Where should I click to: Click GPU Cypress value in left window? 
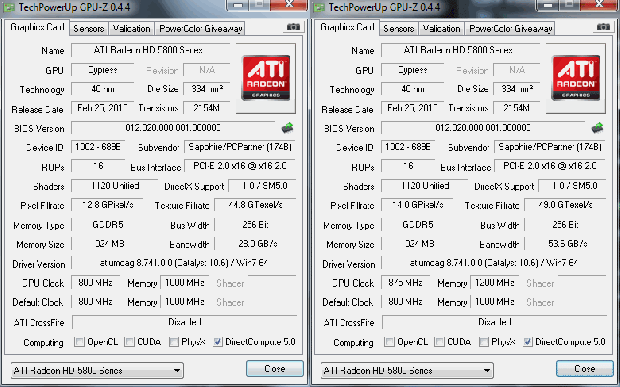pyautogui.click(x=102, y=70)
